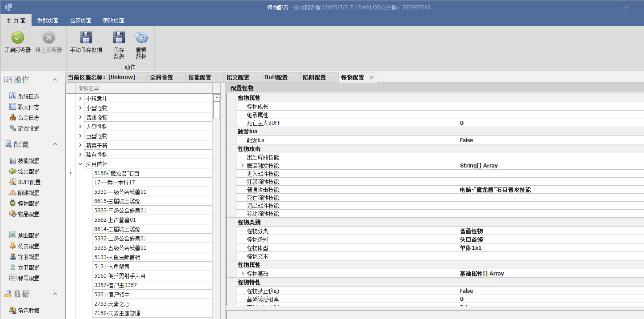This screenshot has height=319, width=644.
Task: Expand the 概率触发技能 property row
Action: pos(243,165)
